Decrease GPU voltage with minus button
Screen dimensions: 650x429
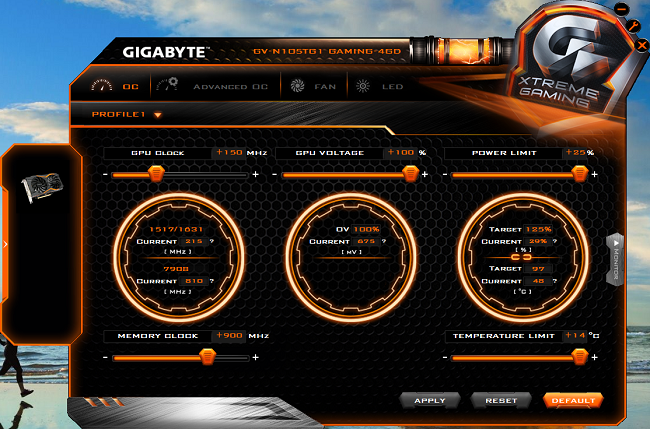(274, 175)
